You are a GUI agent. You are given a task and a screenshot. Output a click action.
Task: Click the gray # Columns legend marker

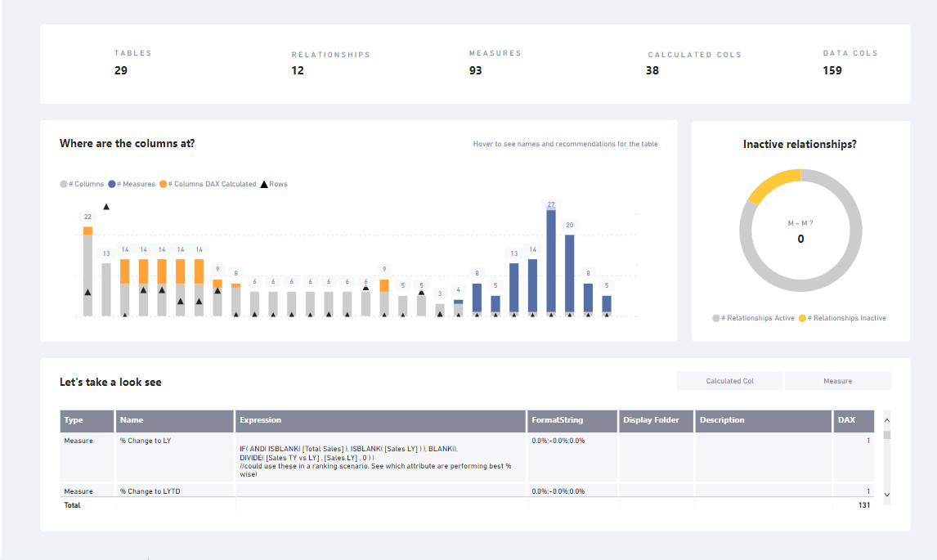64,184
